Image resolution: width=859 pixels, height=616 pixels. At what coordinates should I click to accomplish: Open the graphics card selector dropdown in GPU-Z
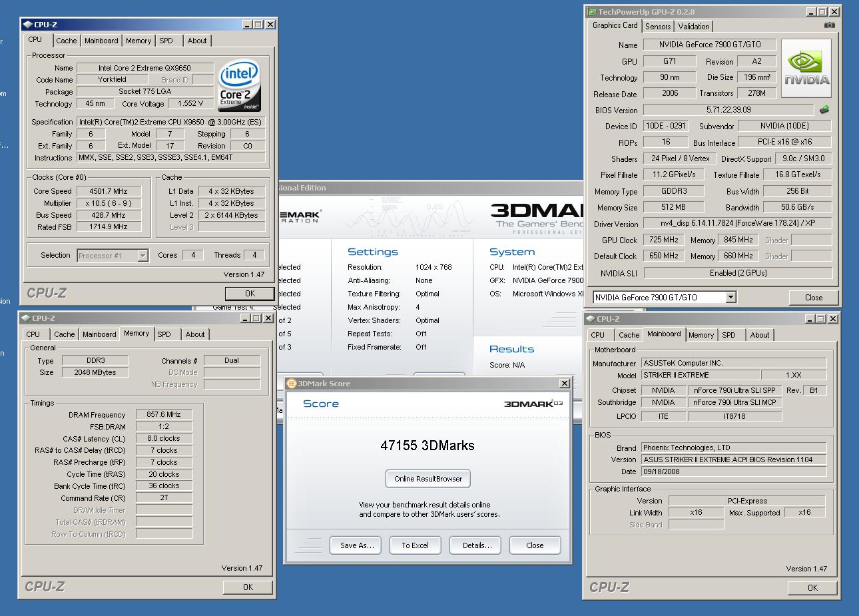coord(730,297)
